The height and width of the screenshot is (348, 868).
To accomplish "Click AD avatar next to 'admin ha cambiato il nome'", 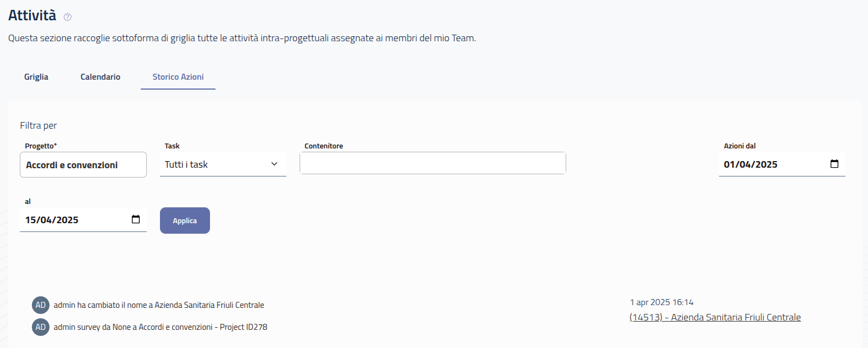I will pyautogui.click(x=41, y=305).
